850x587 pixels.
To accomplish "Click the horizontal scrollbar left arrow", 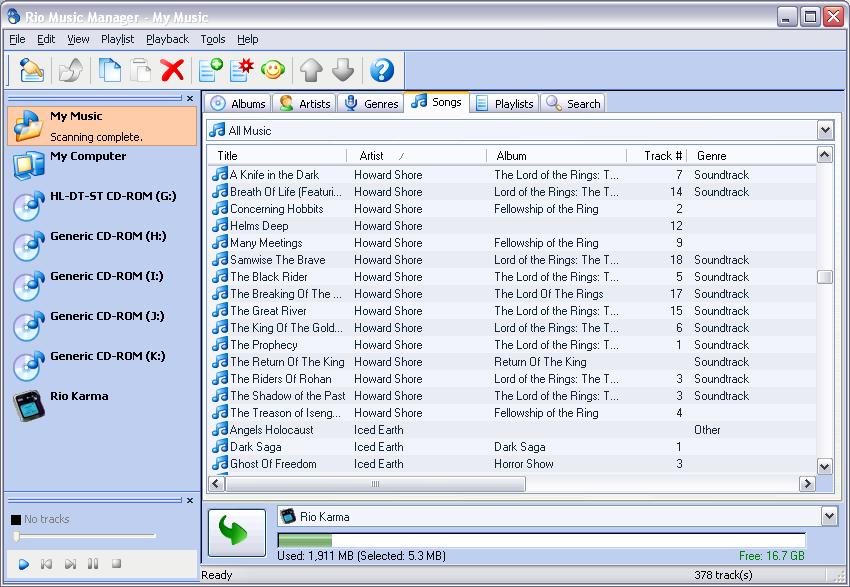I will pos(216,483).
